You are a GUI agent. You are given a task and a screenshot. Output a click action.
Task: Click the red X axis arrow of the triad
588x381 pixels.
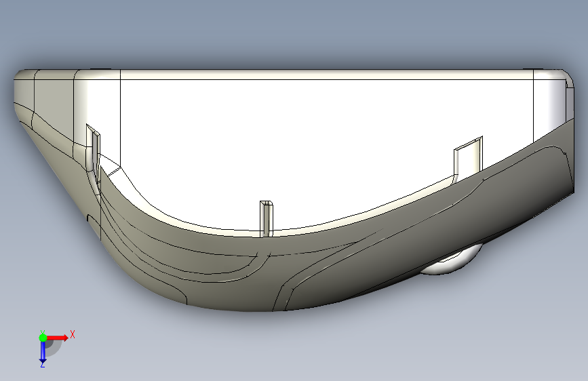tap(58, 338)
